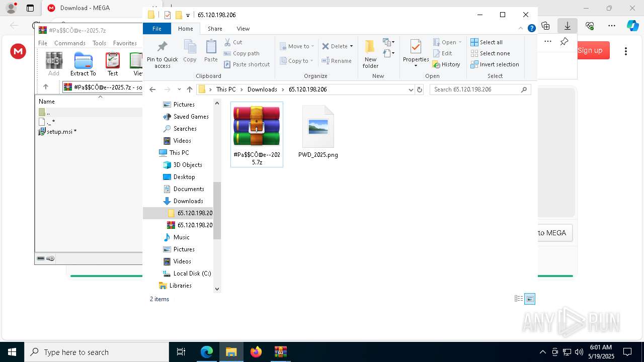The width and height of the screenshot is (644, 362).
Task: Click Explorer back navigation arrow
Action: click(153, 89)
